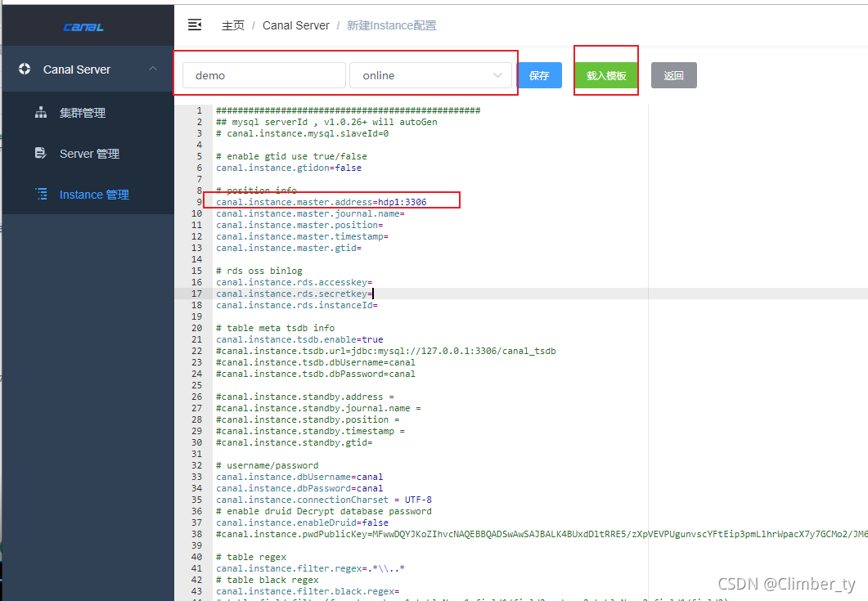
Task: Click line 'canal.instance.master.timestamp='
Action: tap(302, 236)
